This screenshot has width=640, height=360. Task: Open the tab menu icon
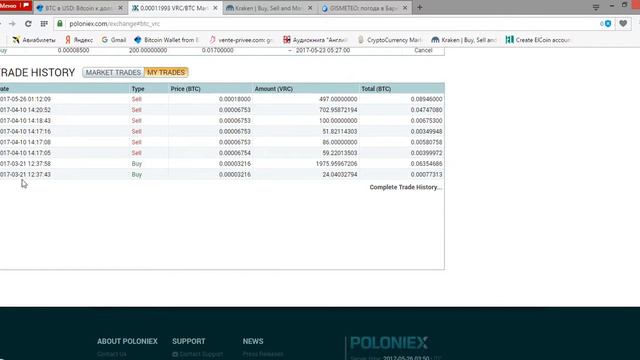point(596,7)
